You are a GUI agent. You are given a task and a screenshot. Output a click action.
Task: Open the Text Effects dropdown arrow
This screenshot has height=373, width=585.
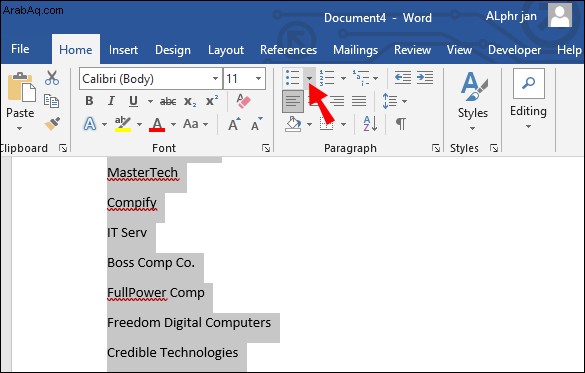click(104, 124)
